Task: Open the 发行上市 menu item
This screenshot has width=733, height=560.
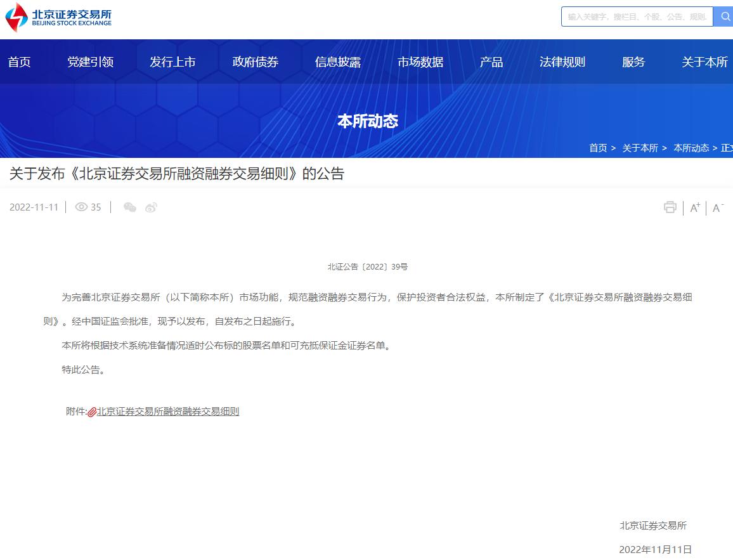Action: tap(172, 62)
